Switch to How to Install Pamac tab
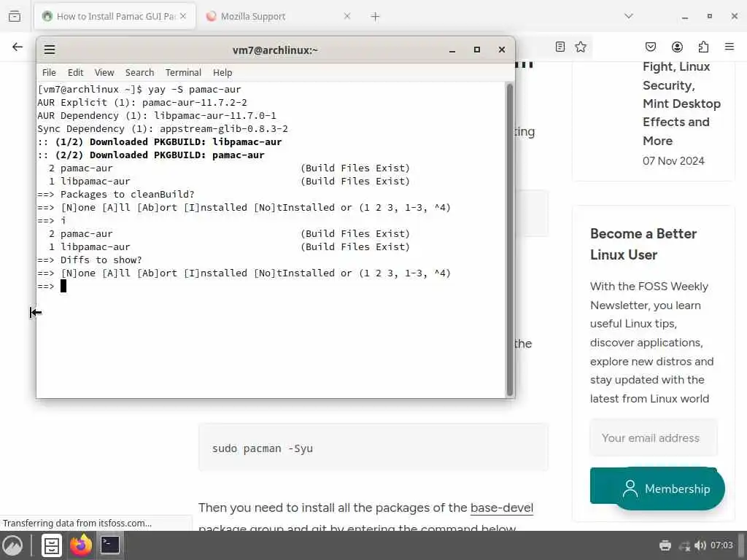 pos(115,16)
